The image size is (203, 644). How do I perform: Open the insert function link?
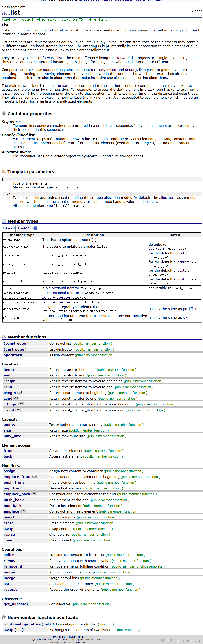click(x=9, y=517)
